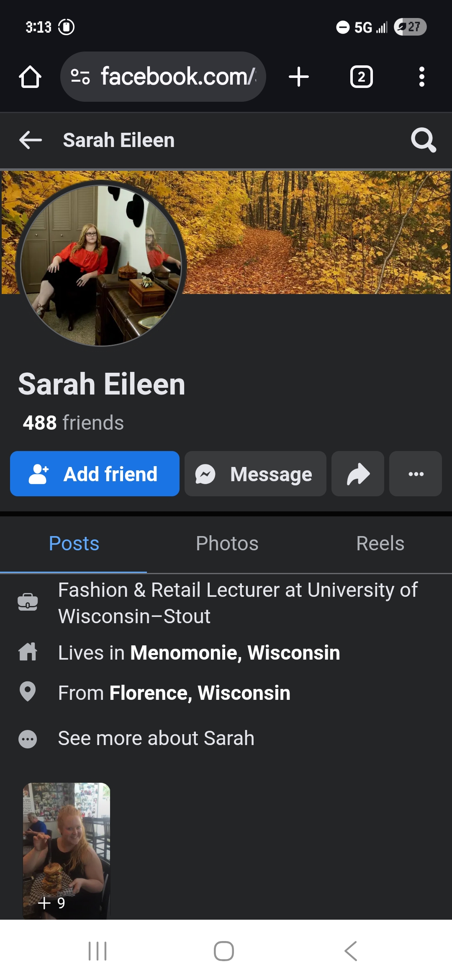The width and height of the screenshot is (452, 980).
Task: Switch to the Photos tab
Action: 227,544
